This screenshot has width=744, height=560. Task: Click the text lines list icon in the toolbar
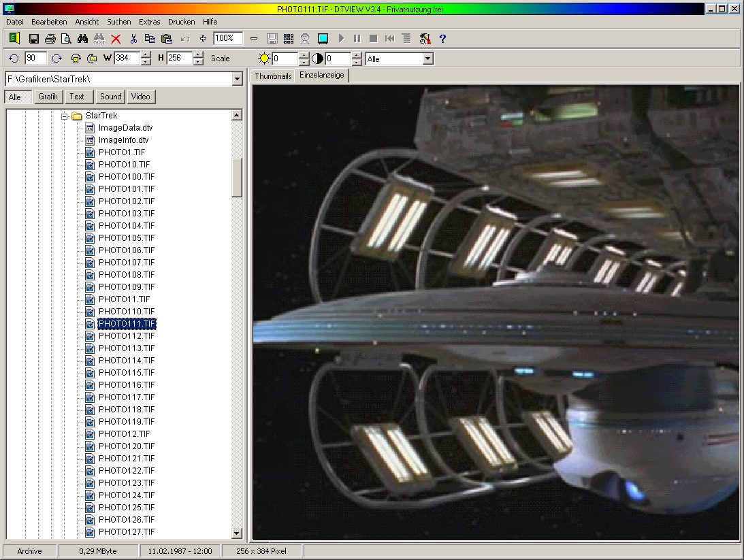point(406,39)
